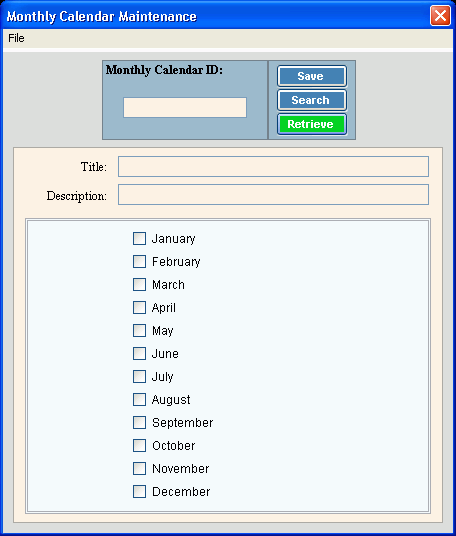Toggle the October checkbox
Screen dimensions: 456x536
(139, 445)
